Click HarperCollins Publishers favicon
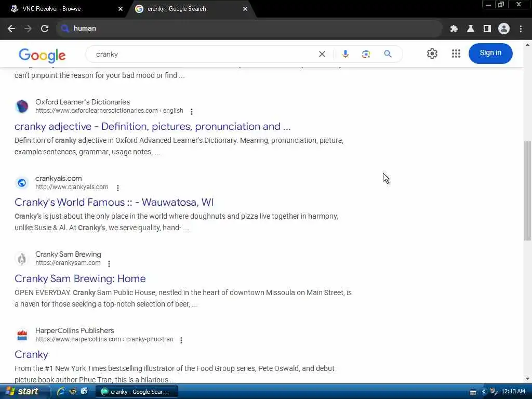Screen dimensions: 532x399 tap(22, 335)
